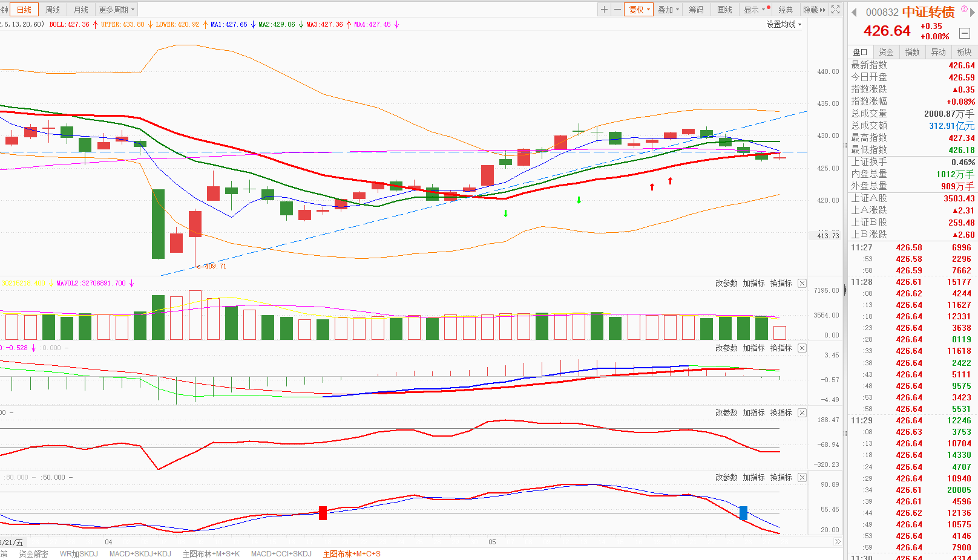Click the 409.71 low price label
Screen dimensions: 978x560
[215, 266]
